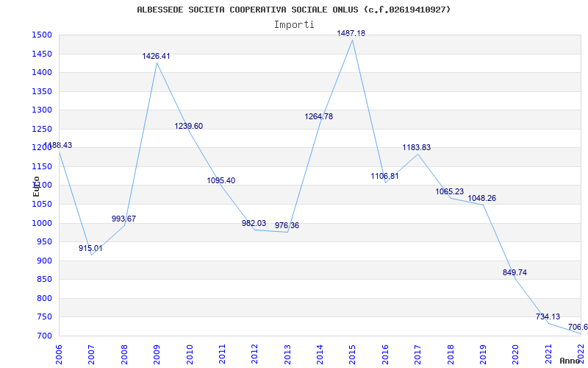Click the 734.13 data label
Viewport: 588px width, 368px height.
pyautogui.click(x=548, y=316)
